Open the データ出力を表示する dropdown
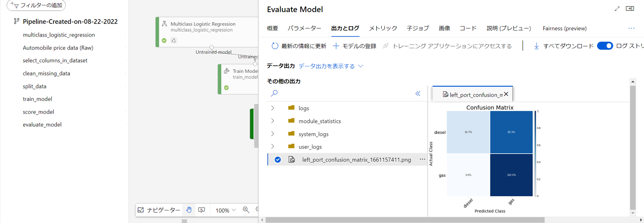 pos(331,66)
